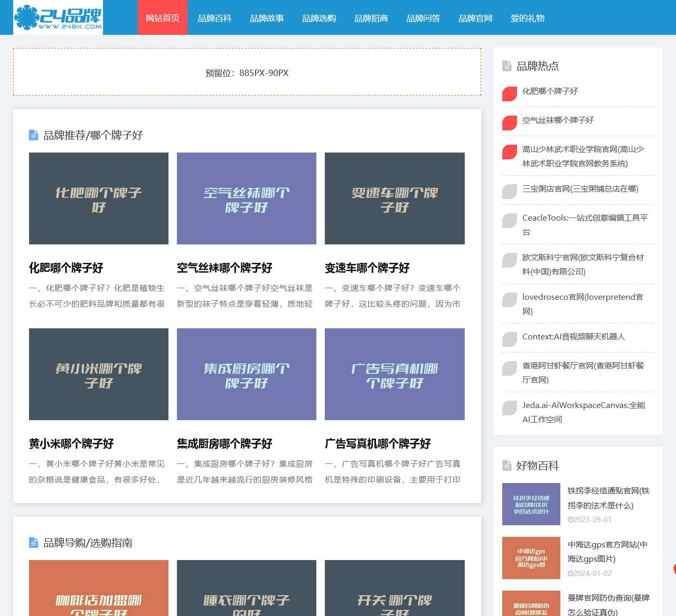Click the gray rank badge next to 三宝粥店官网
This screenshot has width=676, height=616.
(510, 192)
